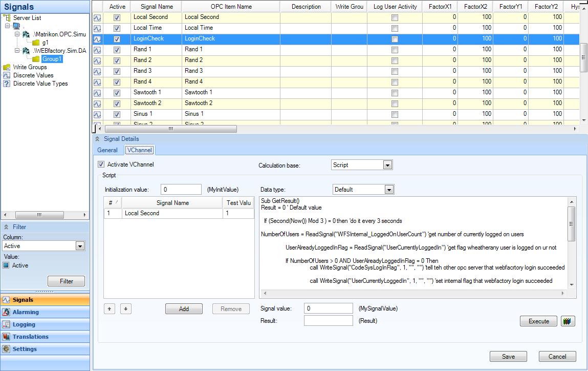Click the move-up arrow under signal list
Viewport: 588px width, 371px height.
pos(110,308)
